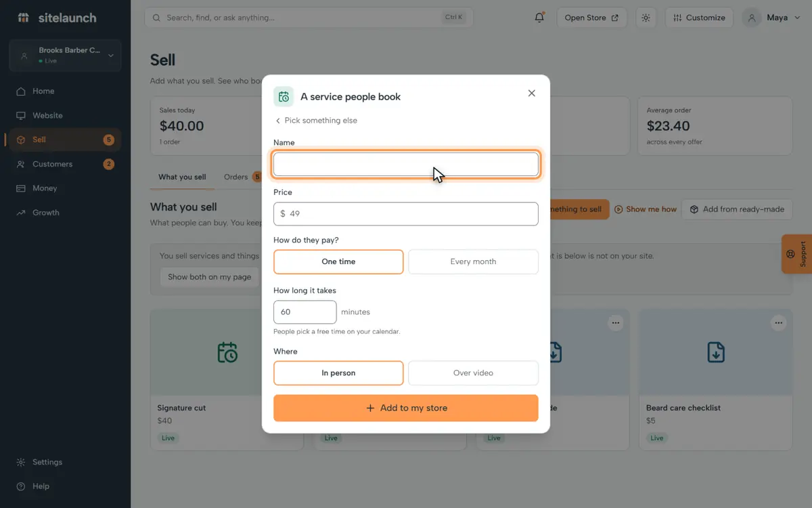Expand the Brooks Barber site switcher

65,56
